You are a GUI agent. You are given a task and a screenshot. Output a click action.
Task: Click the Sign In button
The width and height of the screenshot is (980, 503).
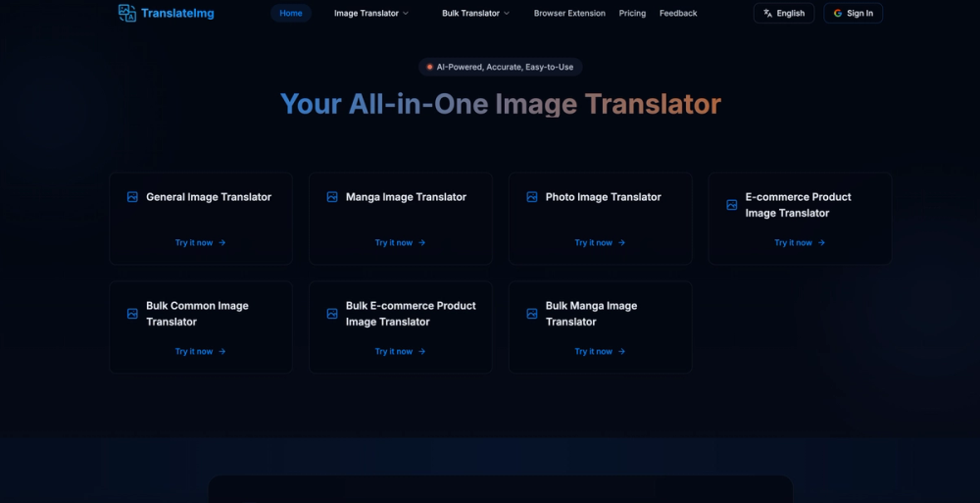pyautogui.click(x=854, y=13)
